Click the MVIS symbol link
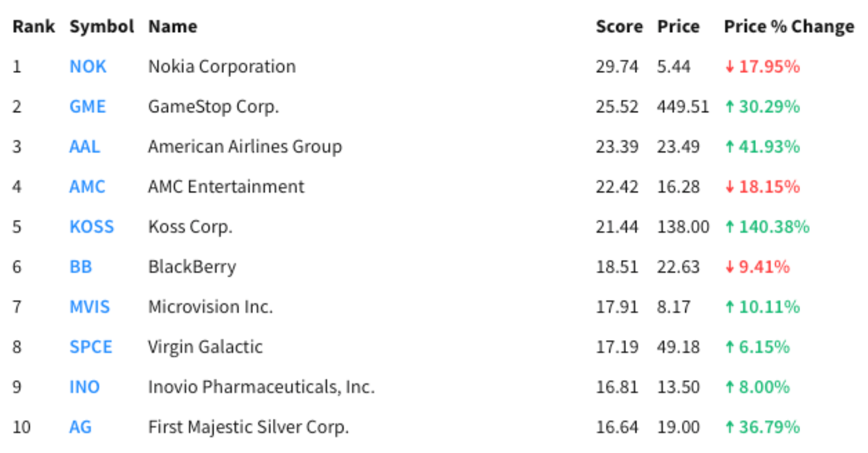Viewport: 868px width, 453px height. (90, 307)
